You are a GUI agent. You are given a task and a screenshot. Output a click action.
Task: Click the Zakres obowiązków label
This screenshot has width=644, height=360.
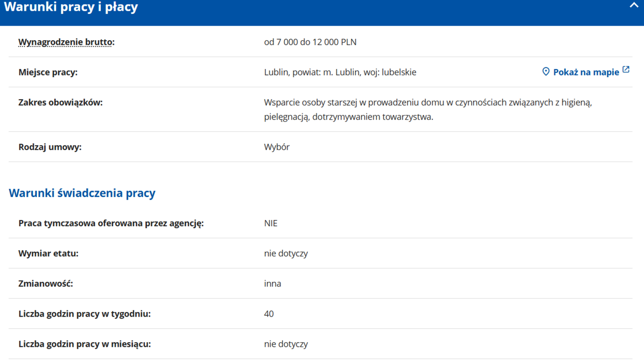(x=60, y=102)
